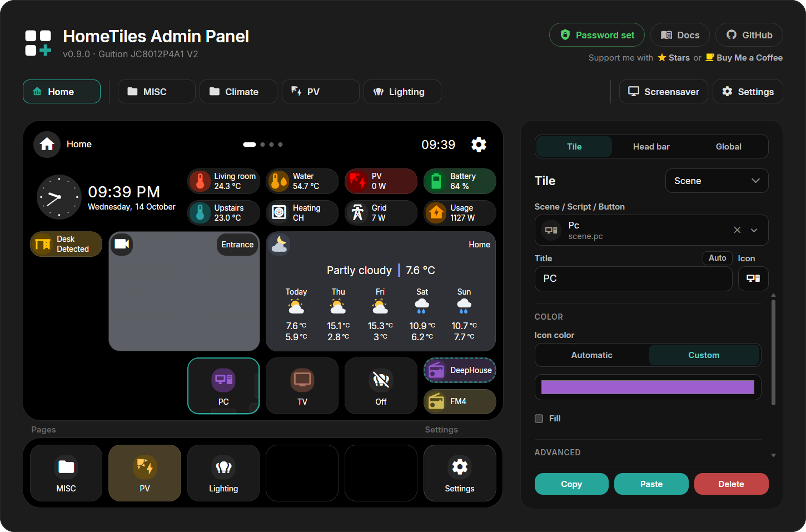The image size is (806, 532).
Task: Paste a tile
Action: pos(651,484)
